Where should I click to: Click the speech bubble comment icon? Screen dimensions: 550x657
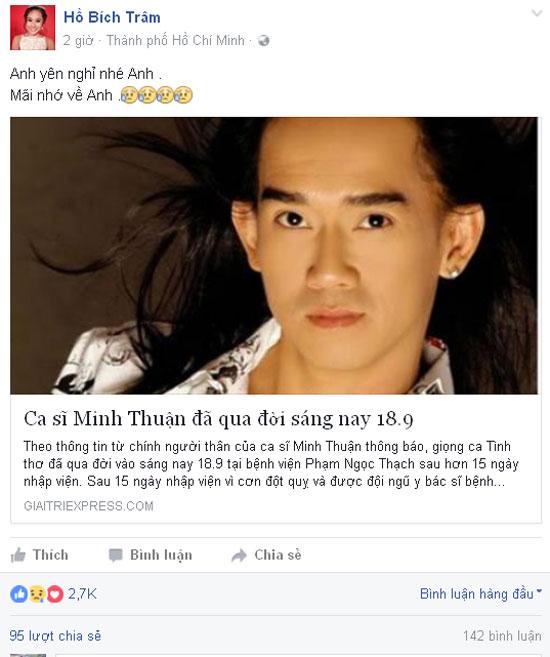116,555
